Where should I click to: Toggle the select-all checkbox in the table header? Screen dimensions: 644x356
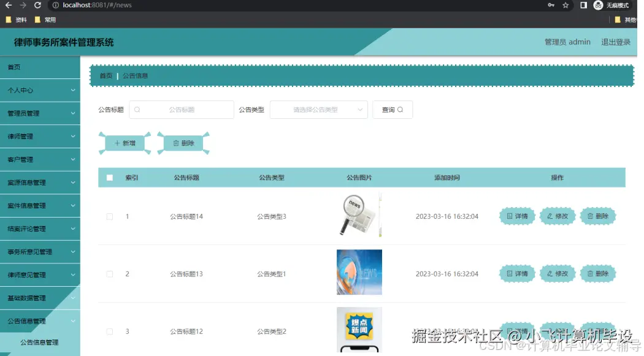[x=110, y=177]
